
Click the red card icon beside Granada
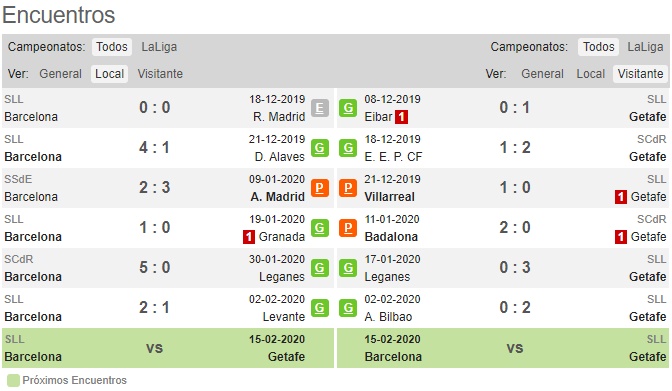[x=249, y=237]
